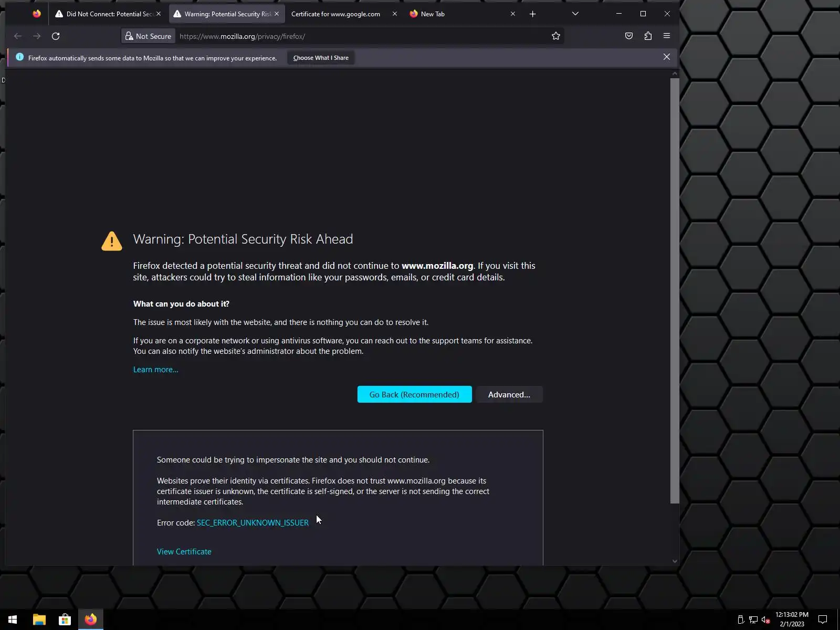The width and height of the screenshot is (840, 630).
Task: Close the Warning: Potential Security Risk tab
Action: (x=277, y=14)
